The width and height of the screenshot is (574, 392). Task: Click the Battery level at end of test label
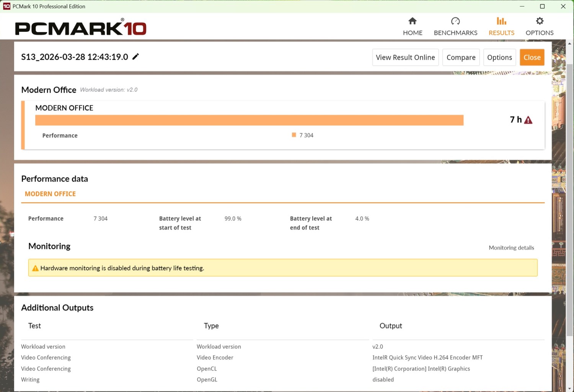(311, 223)
